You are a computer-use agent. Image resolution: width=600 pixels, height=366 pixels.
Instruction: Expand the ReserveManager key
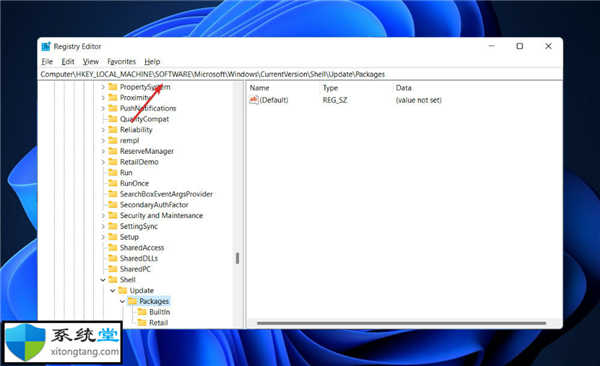[103, 151]
